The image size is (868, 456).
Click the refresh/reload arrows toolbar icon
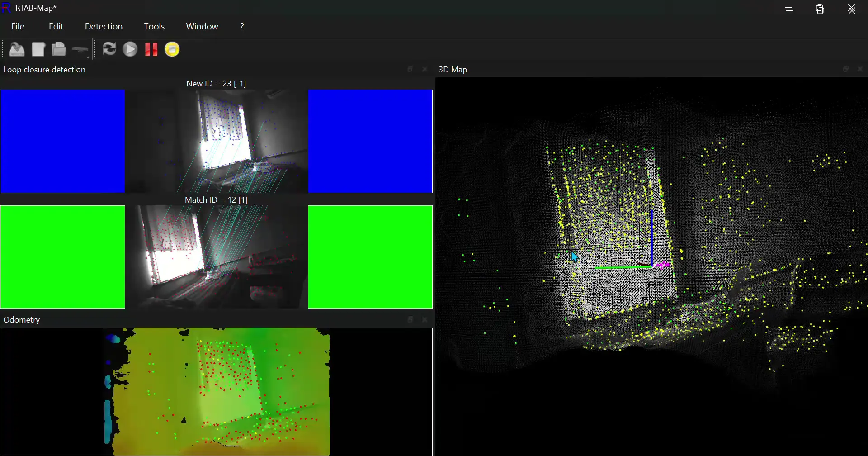click(x=109, y=49)
